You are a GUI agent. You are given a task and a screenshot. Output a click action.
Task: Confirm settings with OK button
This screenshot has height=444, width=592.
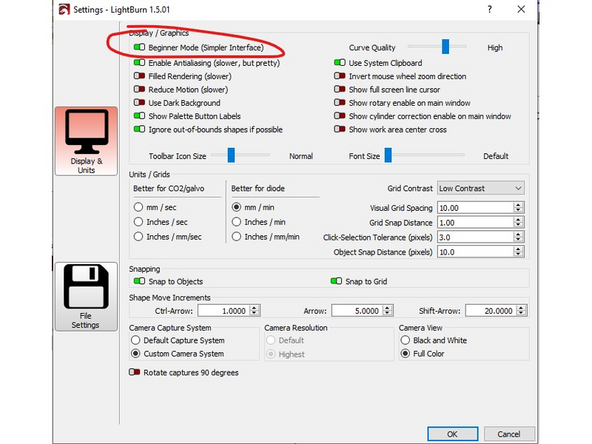click(x=453, y=434)
